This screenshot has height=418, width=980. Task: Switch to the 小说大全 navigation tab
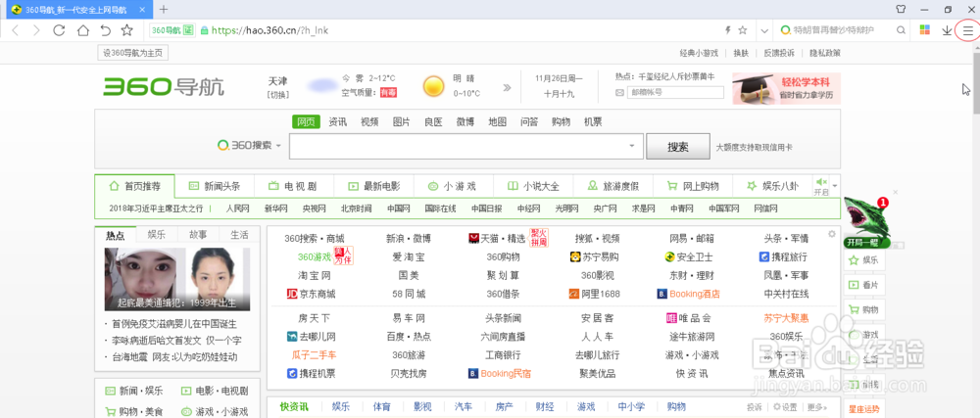533,186
